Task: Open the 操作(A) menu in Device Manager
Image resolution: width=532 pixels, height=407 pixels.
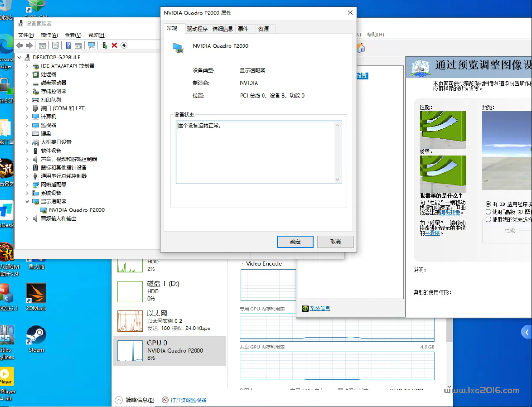Action: [49, 35]
